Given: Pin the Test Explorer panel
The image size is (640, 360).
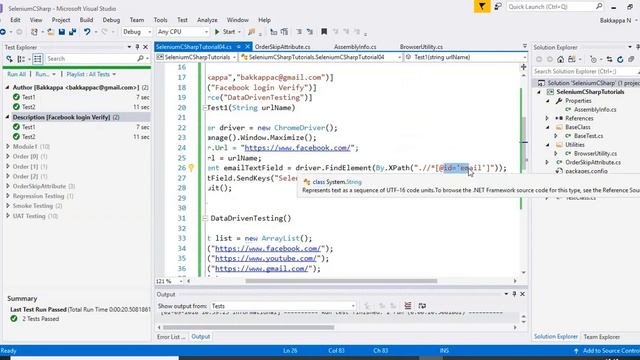Looking at the screenshot, I should pos(137,47).
